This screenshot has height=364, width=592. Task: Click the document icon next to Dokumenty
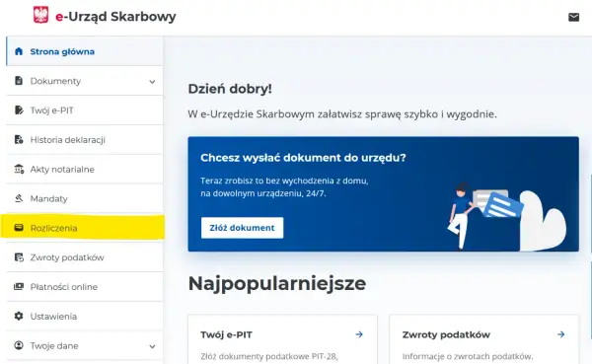pos(19,81)
